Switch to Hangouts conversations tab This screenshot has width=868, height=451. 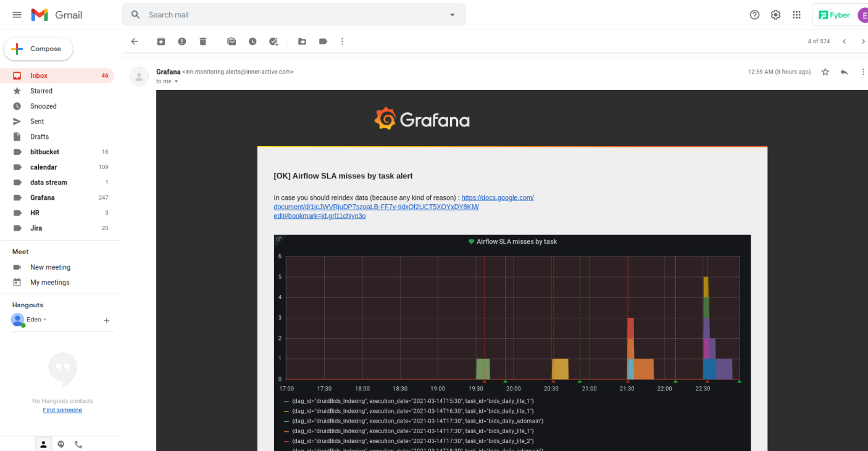(61, 444)
